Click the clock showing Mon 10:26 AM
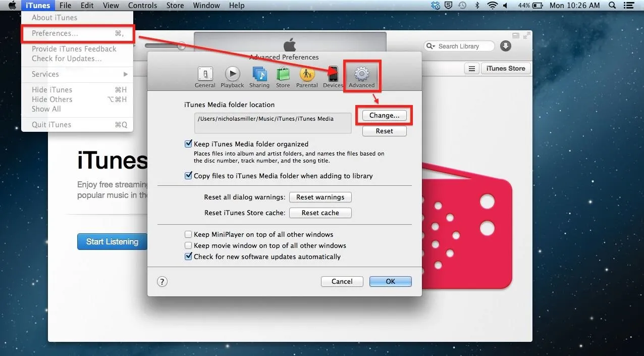 point(574,6)
